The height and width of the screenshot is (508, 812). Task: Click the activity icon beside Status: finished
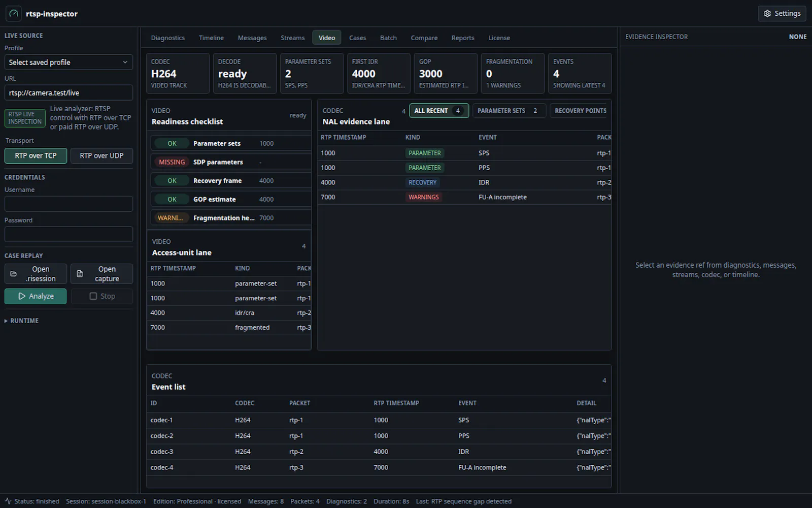8,501
